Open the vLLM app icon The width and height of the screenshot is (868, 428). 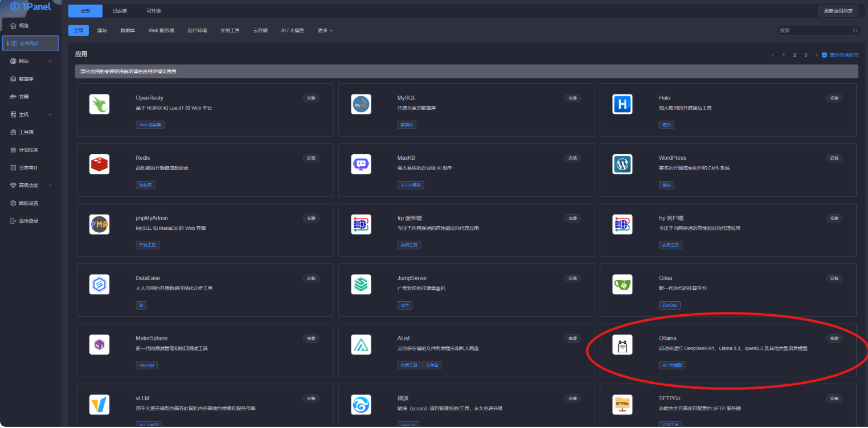click(x=99, y=405)
